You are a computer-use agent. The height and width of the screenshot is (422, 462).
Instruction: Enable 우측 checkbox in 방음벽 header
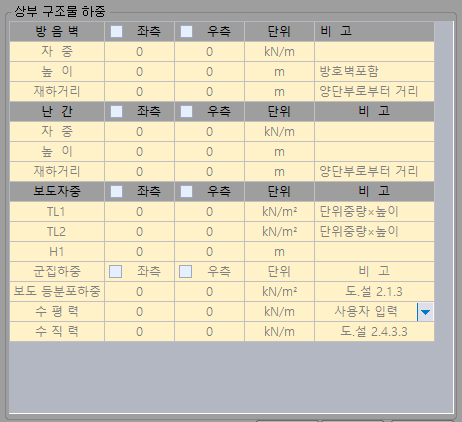pyautogui.click(x=186, y=32)
